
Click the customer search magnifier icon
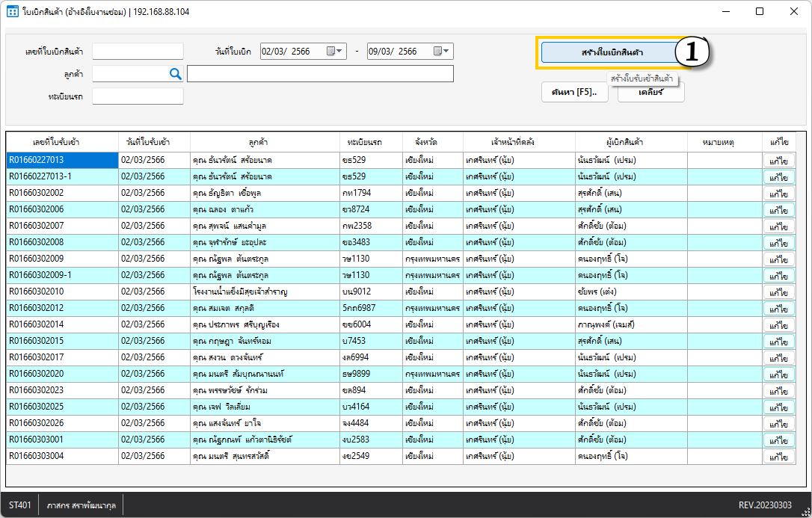176,73
